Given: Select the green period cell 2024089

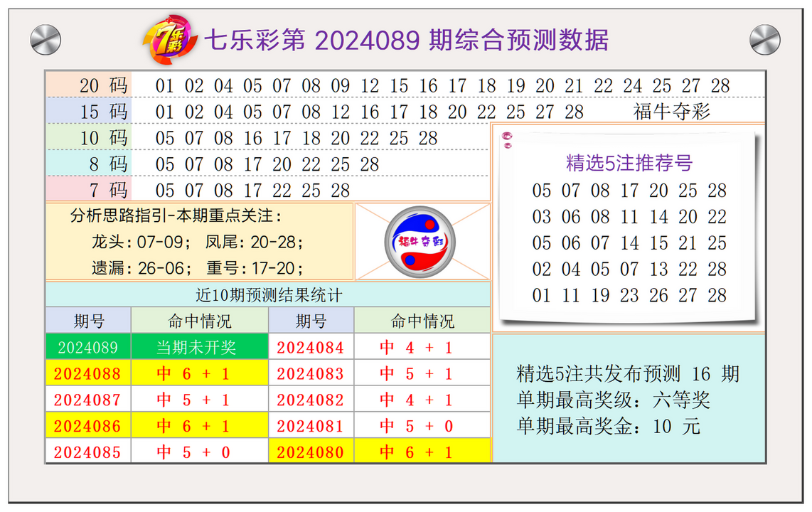Looking at the screenshot, I should click(x=89, y=347).
